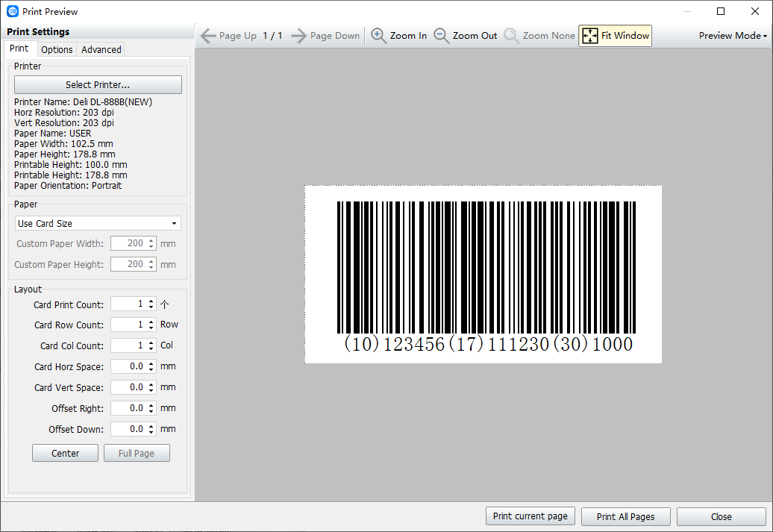The height and width of the screenshot is (532, 773).
Task: Click the 'Paper Orientation: Portrait' text
Action: (x=68, y=186)
